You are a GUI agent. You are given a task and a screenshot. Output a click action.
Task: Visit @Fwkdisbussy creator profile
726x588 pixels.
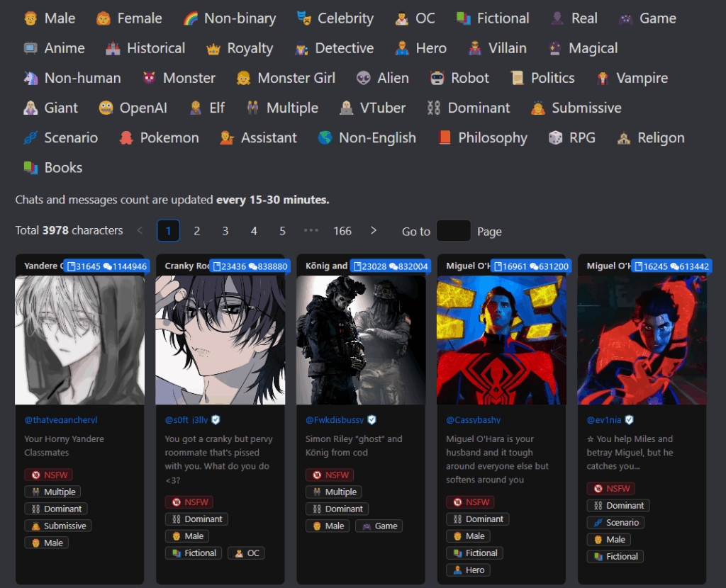coord(335,420)
